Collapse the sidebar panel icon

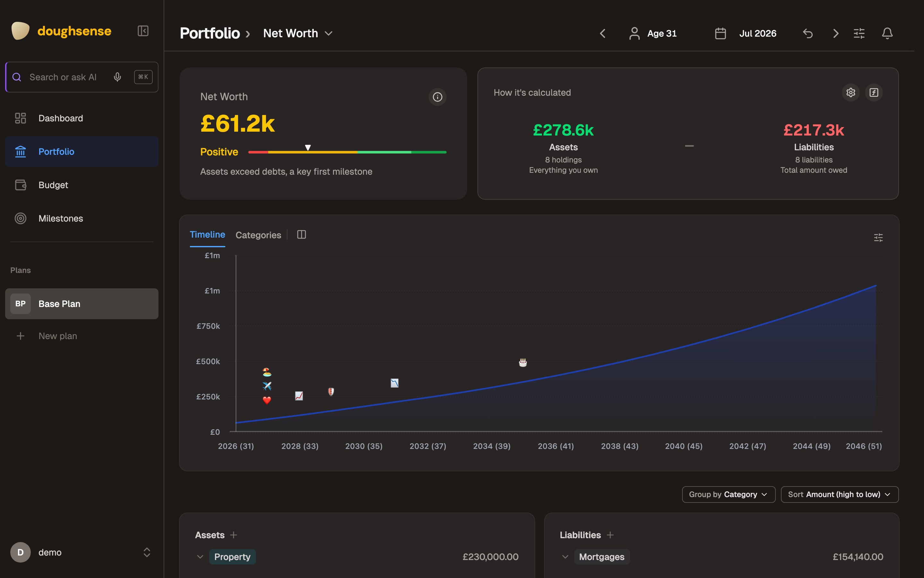click(x=143, y=31)
